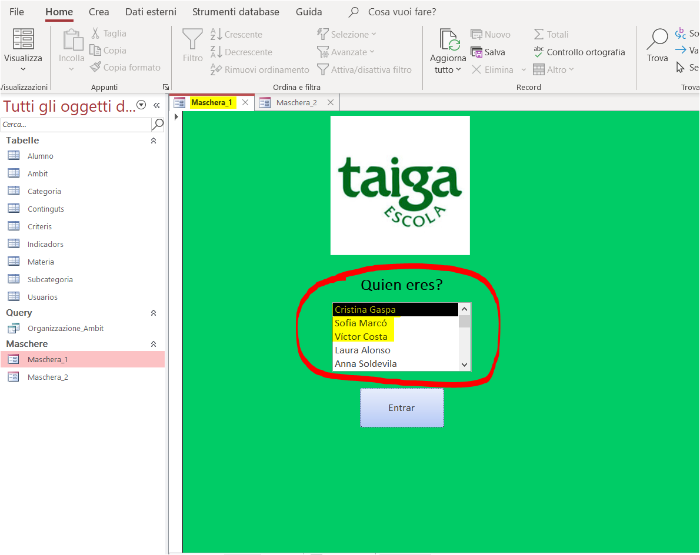Viewport: 700px width, 555px height.
Task: Collapse the Tabelle group
Action: pyautogui.click(x=153, y=141)
